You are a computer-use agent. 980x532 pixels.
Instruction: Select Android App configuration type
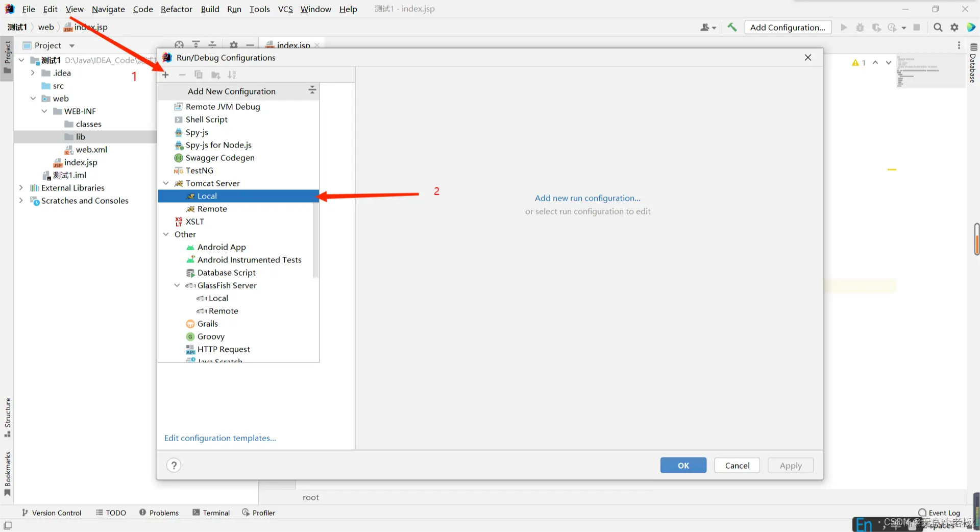click(x=238, y=247)
